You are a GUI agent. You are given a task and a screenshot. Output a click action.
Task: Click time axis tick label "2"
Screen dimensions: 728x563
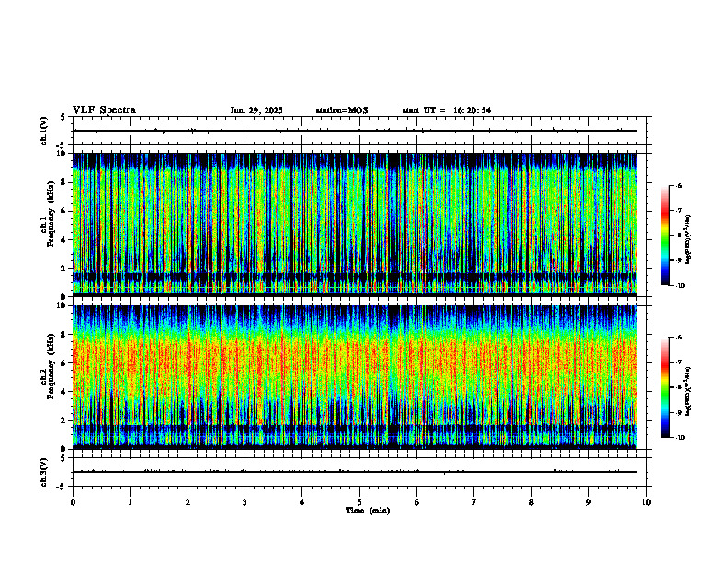click(x=188, y=502)
